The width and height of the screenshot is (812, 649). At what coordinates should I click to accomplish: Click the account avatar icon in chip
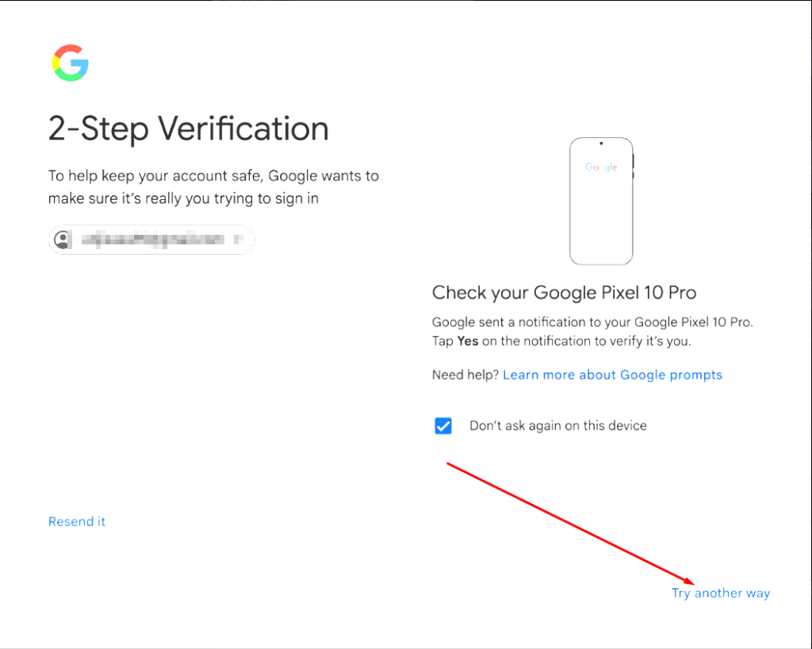coord(62,240)
